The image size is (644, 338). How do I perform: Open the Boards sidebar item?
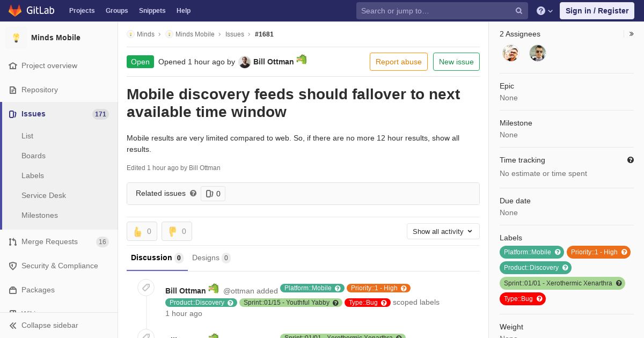33,156
